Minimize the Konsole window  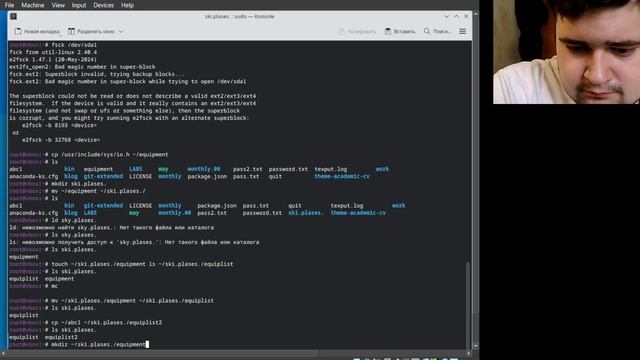point(447,16)
